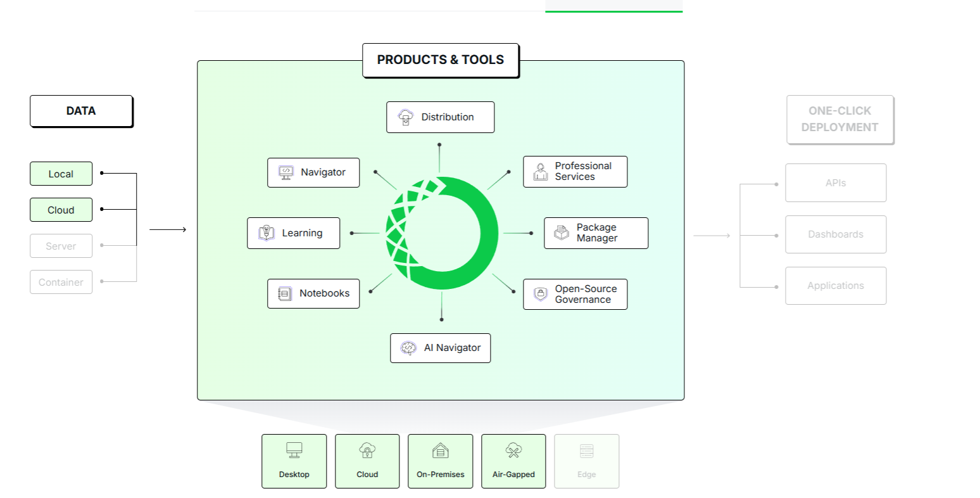Click the Air-Gapped crossed cloud icon
The width and height of the screenshot is (980, 498).
pos(513,450)
